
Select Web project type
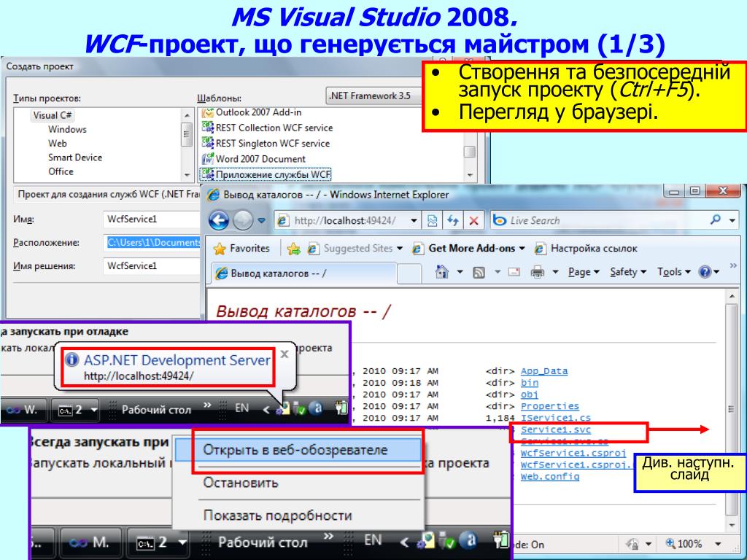(x=57, y=144)
